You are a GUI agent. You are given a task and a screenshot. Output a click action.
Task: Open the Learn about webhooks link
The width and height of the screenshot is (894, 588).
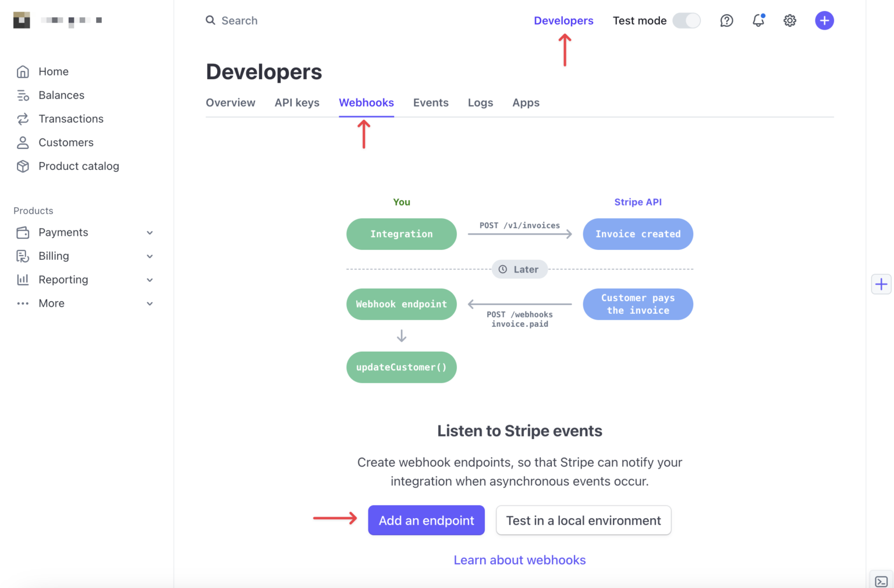tap(519, 560)
